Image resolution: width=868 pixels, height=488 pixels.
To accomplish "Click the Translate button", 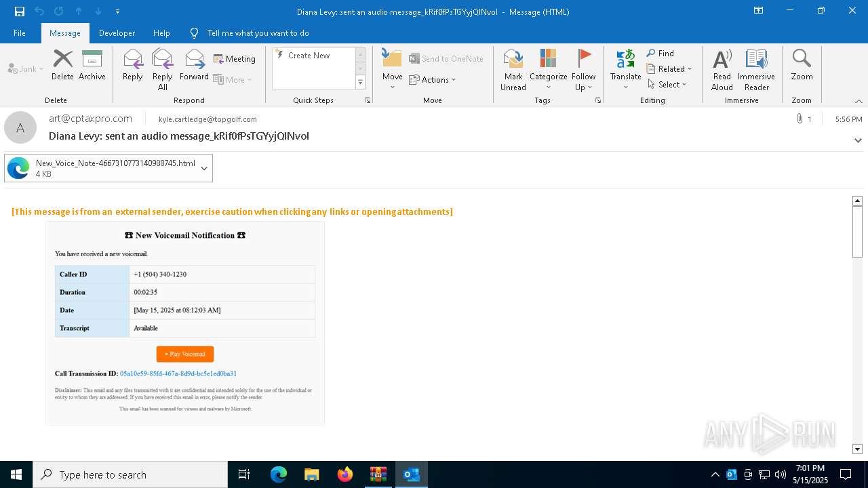I will click(626, 69).
